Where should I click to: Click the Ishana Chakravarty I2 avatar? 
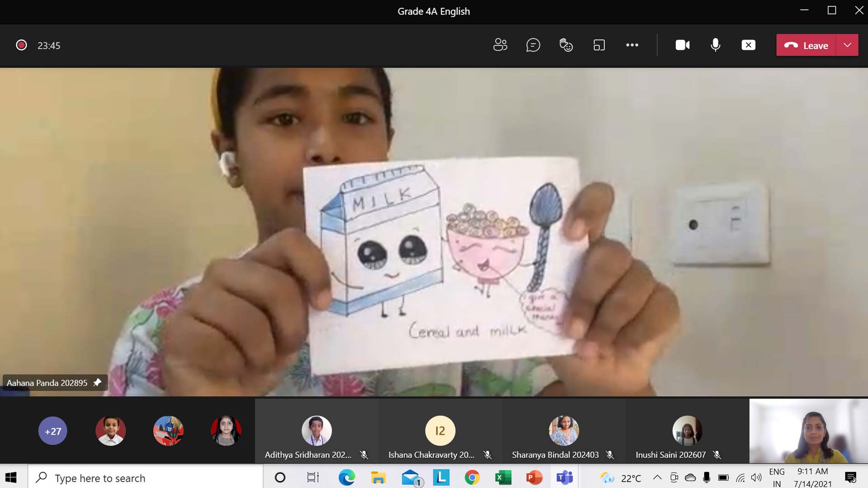pos(440,431)
